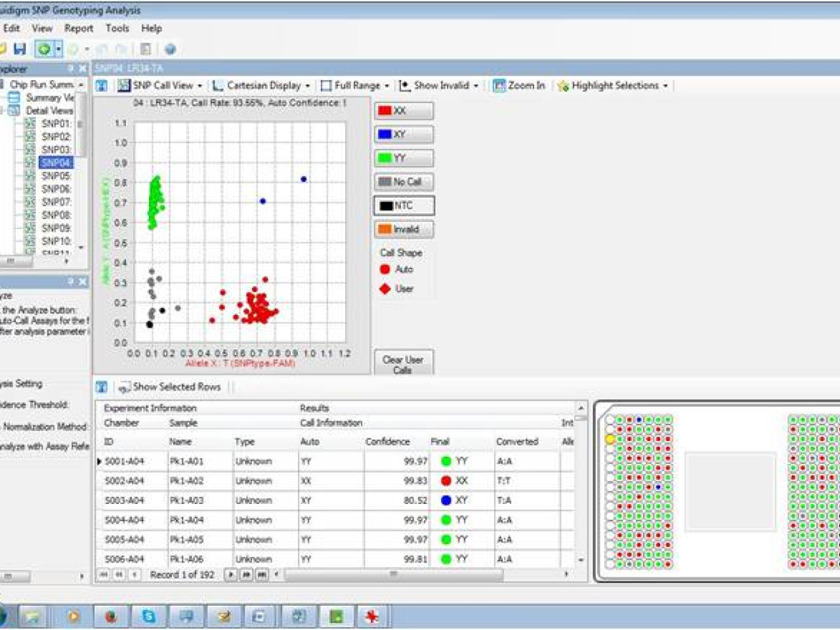Jump to last record using the navigation arrow

coord(262,574)
